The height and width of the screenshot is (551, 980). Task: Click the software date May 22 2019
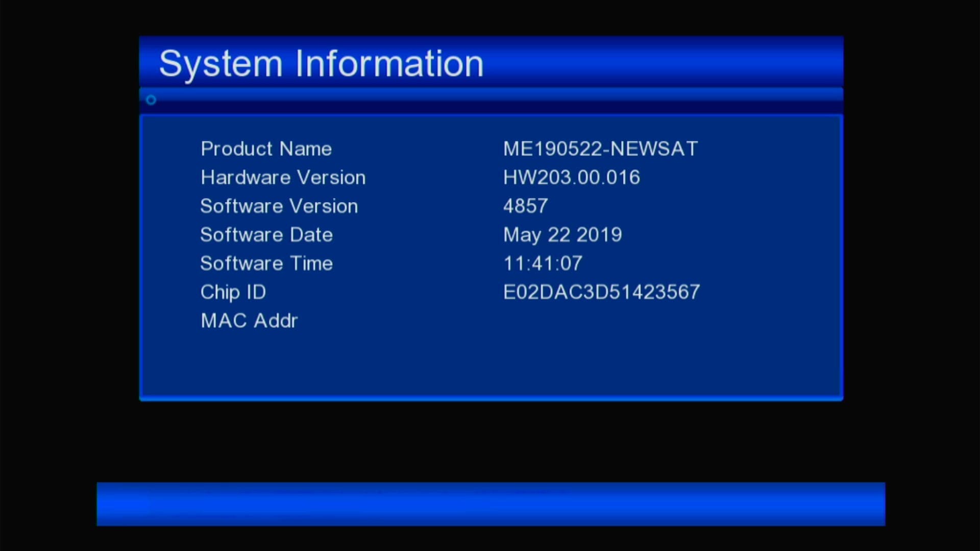[562, 234]
